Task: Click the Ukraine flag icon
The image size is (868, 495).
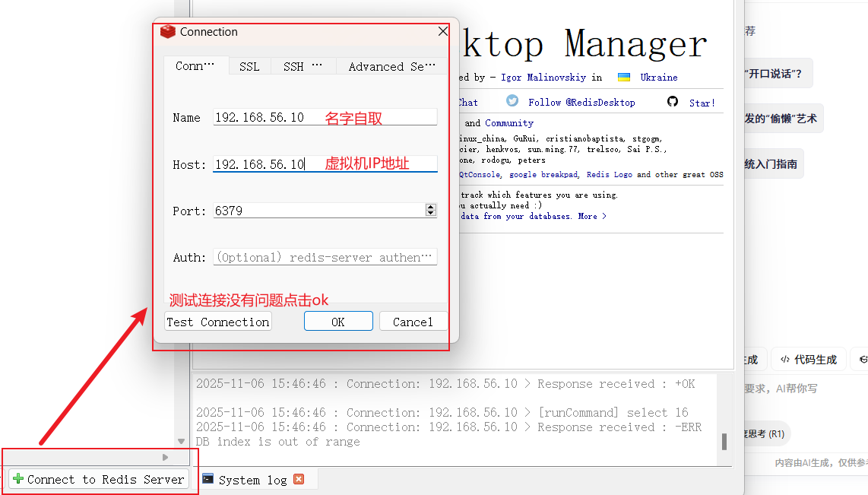Action: 624,77
